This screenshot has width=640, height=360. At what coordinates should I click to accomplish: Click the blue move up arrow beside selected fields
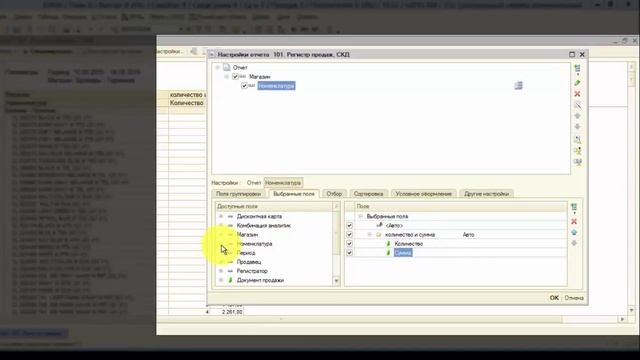point(574,232)
